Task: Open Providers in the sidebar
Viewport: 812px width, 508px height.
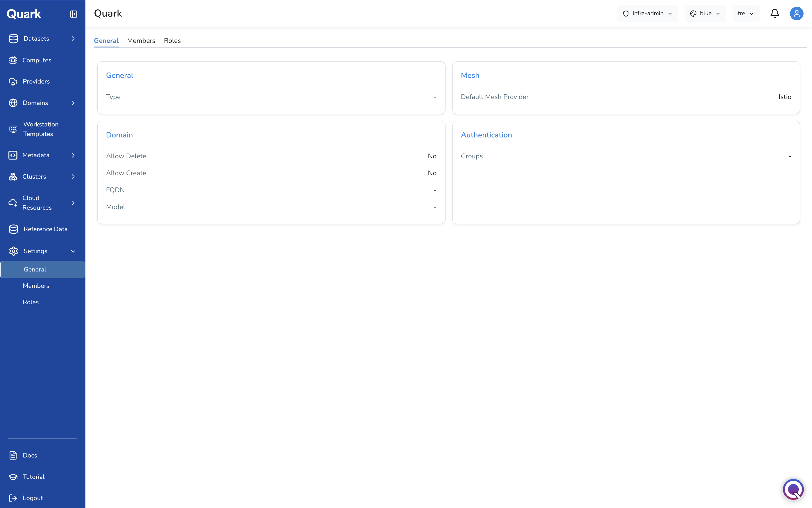Action: click(36, 82)
